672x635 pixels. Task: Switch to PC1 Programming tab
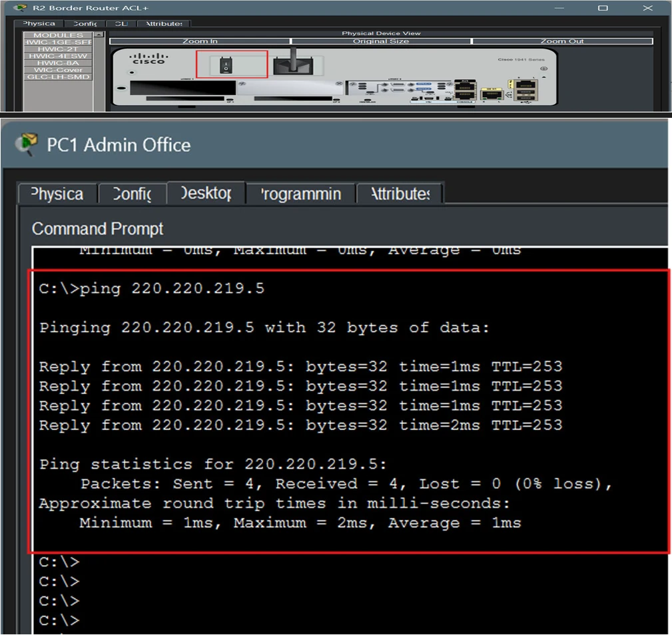(x=301, y=194)
